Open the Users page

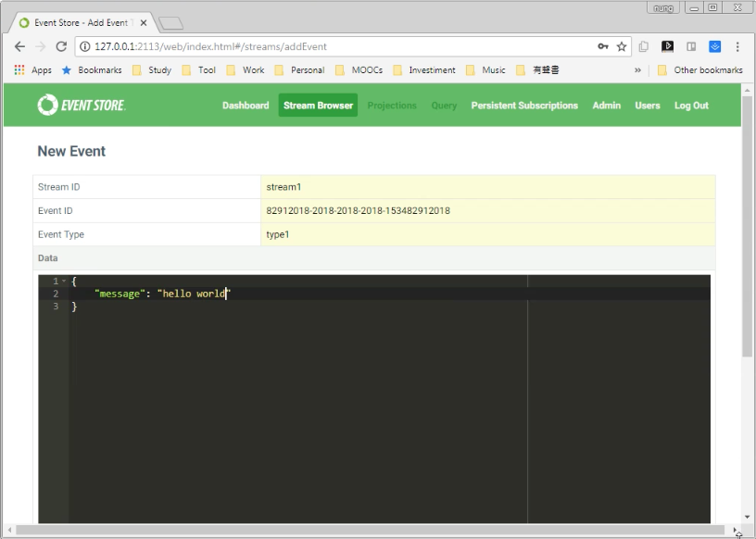(x=648, y=105)
